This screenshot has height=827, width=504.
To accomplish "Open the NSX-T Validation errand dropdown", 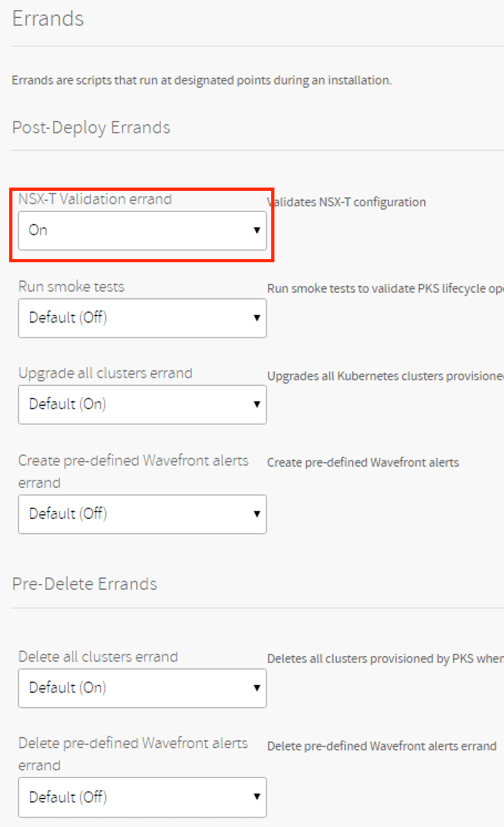I will pos(142,230).
